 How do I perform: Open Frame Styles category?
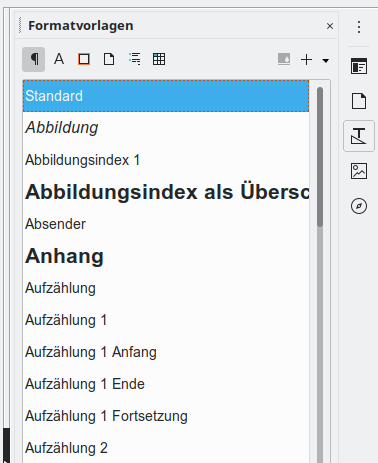pyautogui.click(x=84, y=59)
